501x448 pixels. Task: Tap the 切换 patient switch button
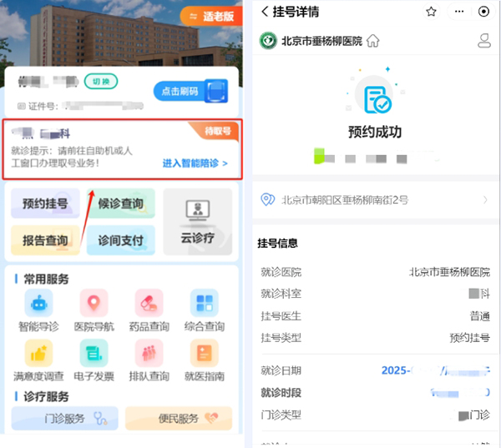pos(101,82)
